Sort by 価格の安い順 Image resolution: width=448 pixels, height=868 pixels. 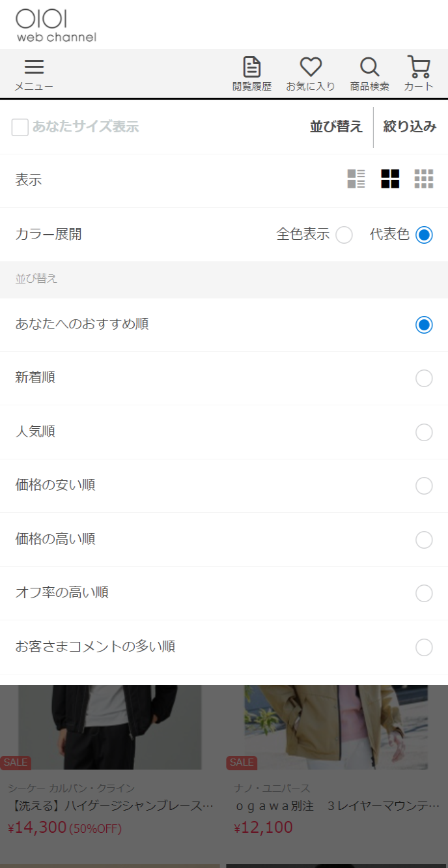(x=424, y=485)
